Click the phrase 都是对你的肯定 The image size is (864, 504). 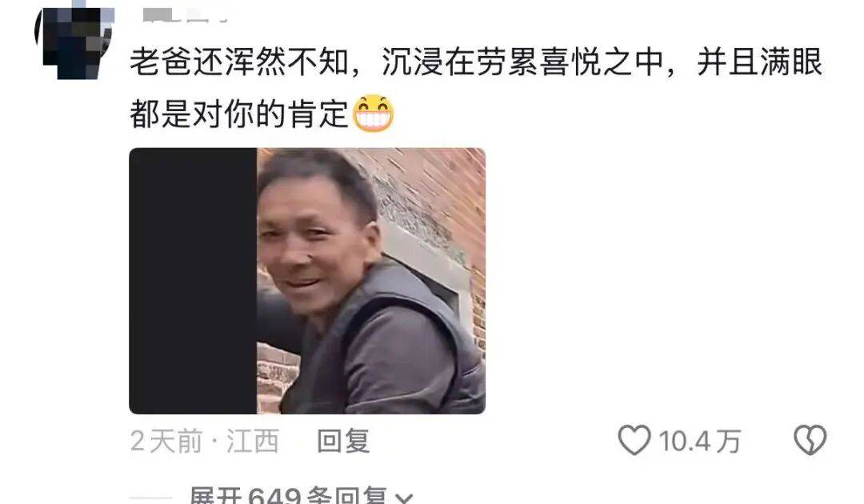pos(240,114)
